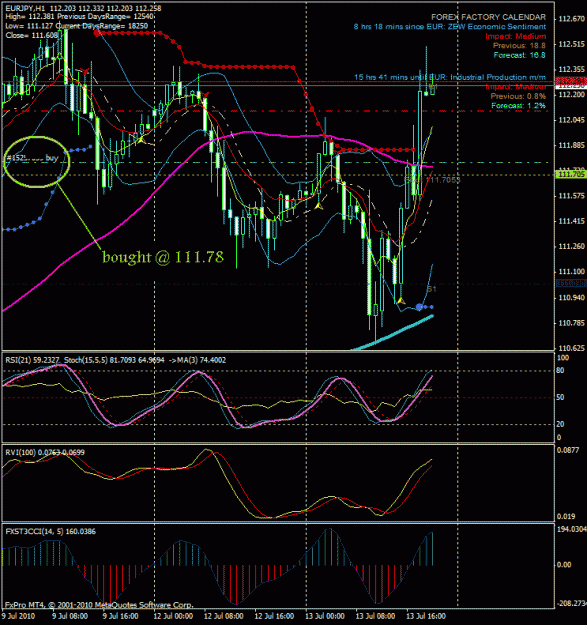Click the 20 level on the RSI scale
The height and width of the screenshot is (625, 587).
coord(560,424)
